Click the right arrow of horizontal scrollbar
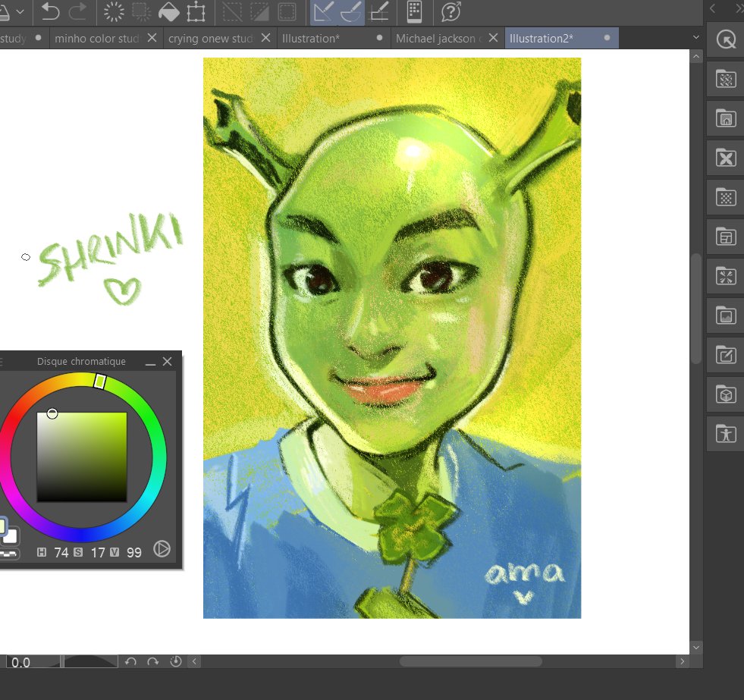Viewport: 744px width, 700px height. click(683, 661)
